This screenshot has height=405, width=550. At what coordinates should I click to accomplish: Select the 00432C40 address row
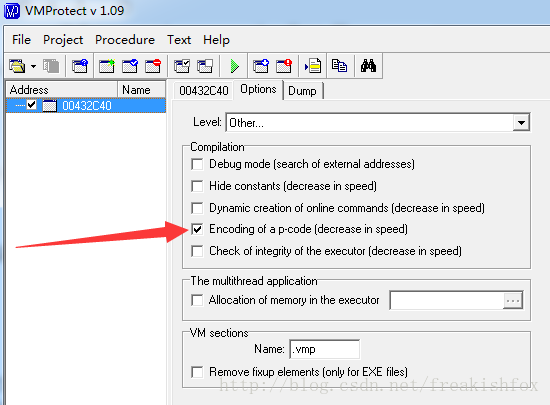click(86, 106)
